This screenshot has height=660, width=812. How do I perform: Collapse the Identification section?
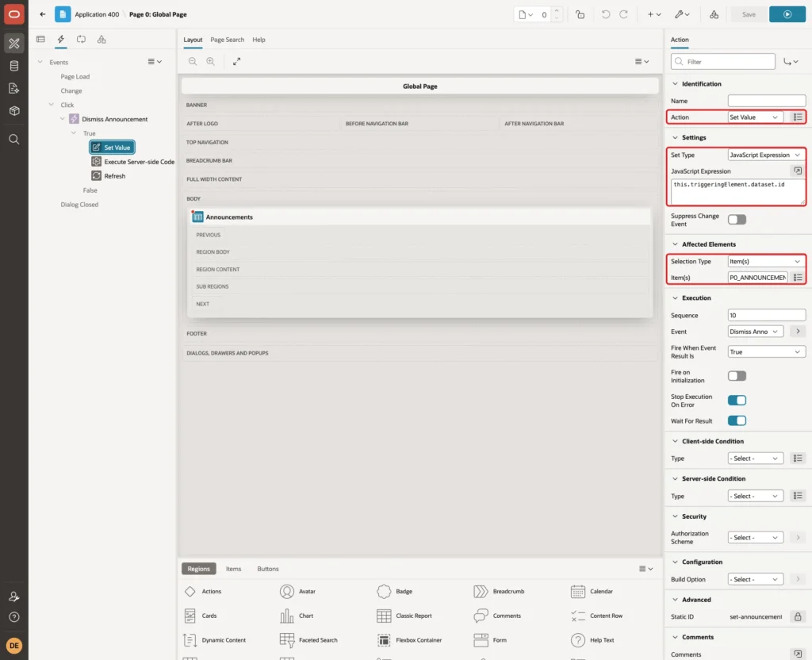[675, 84]
